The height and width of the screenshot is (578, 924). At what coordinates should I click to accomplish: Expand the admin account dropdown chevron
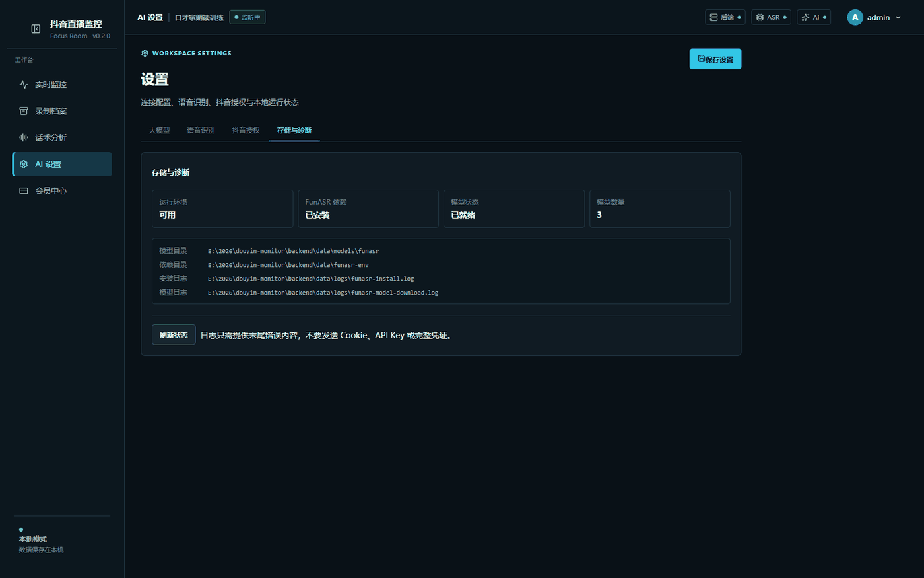click(898, 17)
